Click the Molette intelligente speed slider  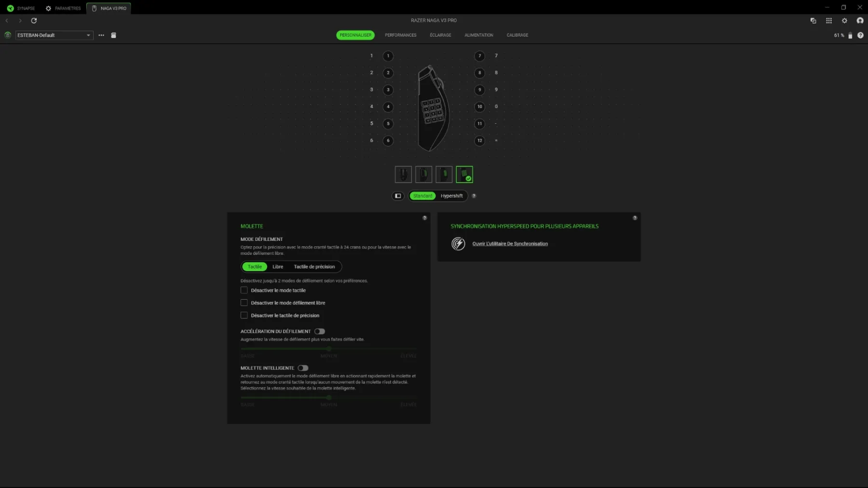click(x=328, y=397)
